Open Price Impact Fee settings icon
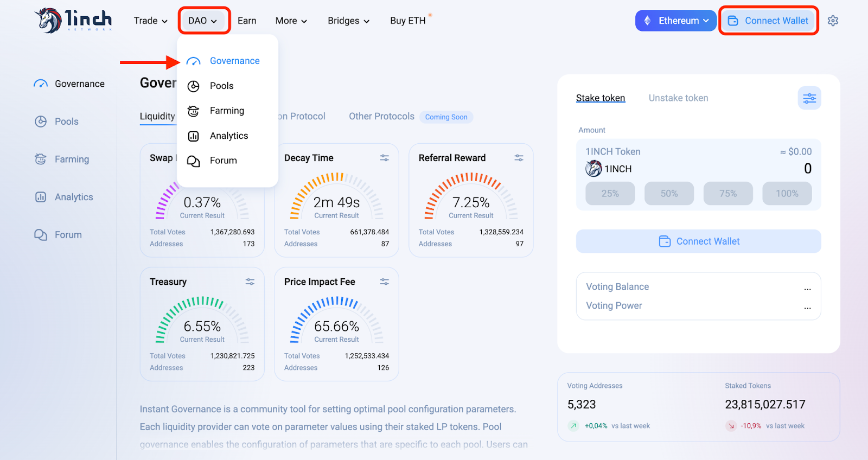 click(385, 282)
